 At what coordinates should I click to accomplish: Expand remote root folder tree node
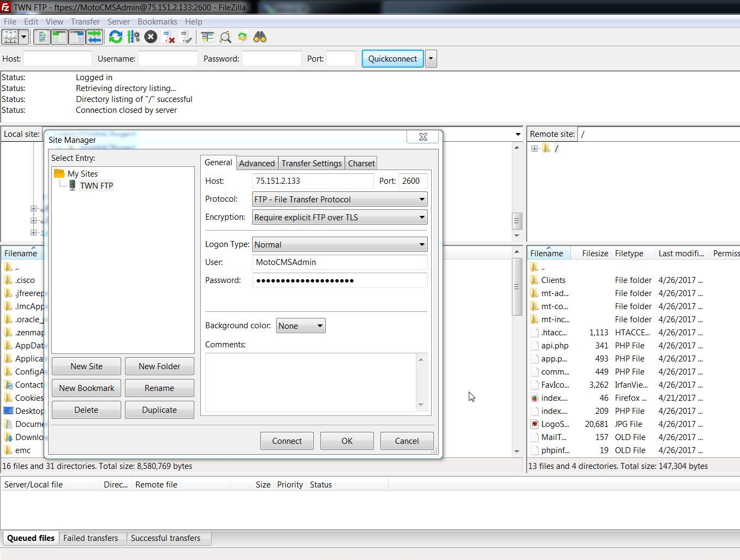pos(535,149)
